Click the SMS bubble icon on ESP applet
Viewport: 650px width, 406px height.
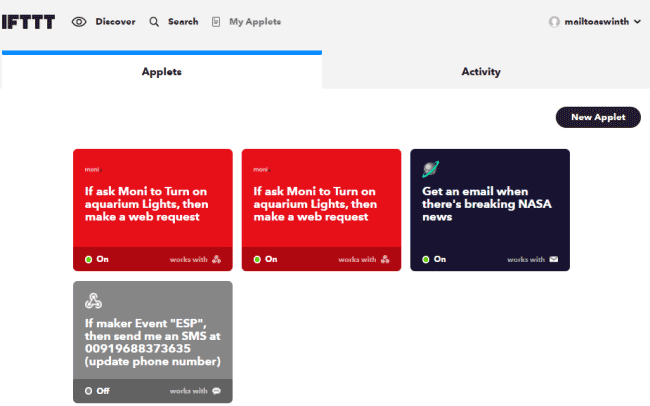pyautogui.click(x=216, y=391)
